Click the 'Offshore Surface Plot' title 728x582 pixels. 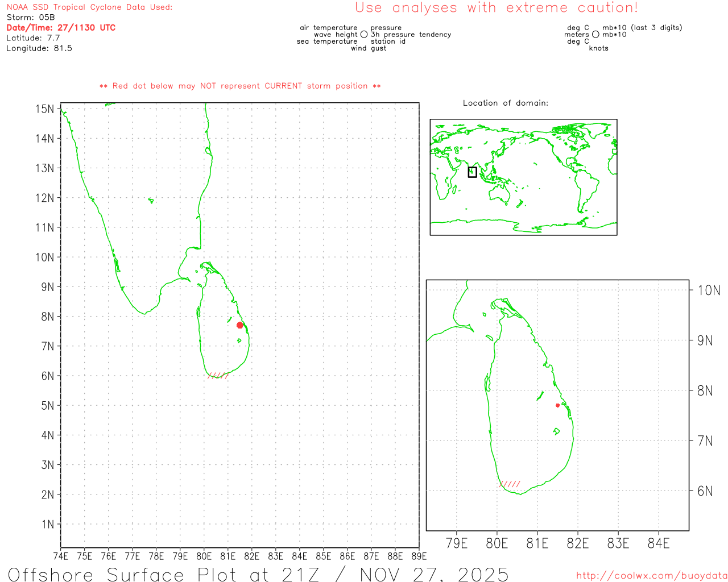coord(258,574)
